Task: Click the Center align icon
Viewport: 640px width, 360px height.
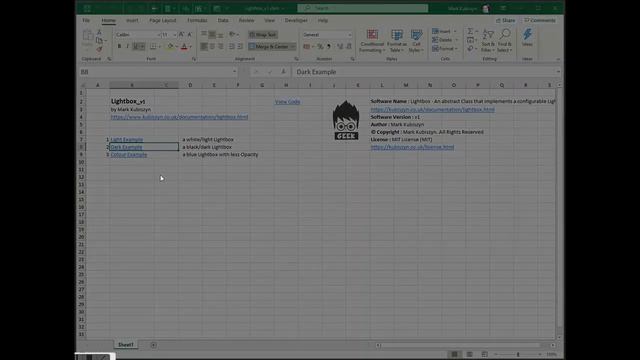Action: tap(212, 47)
